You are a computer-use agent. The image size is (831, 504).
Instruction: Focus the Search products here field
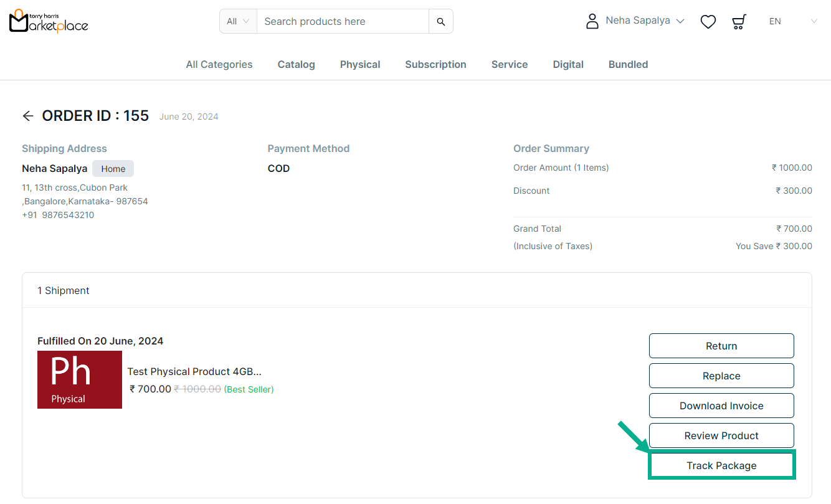[343, 22]
